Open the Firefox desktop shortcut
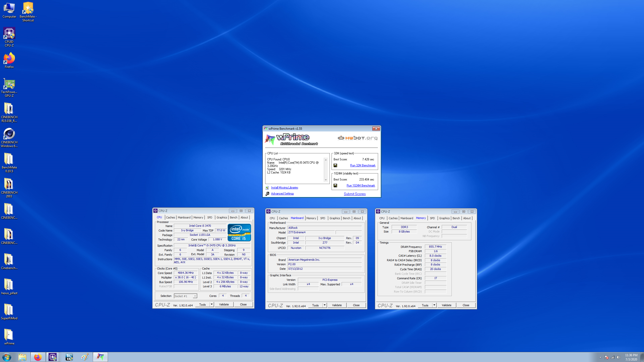The height and width of the screenshot is (362, 644). point(9,60)
